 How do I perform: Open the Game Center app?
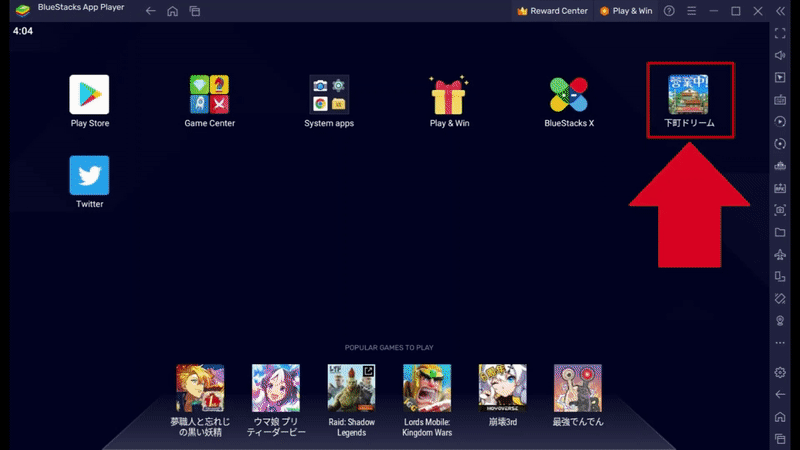click(x=209, y=95)
